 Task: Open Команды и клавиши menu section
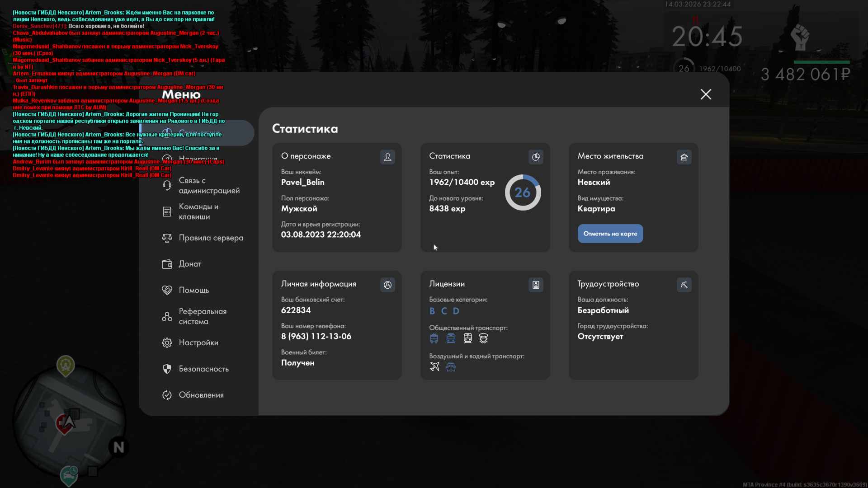click(x=199, y=211)
